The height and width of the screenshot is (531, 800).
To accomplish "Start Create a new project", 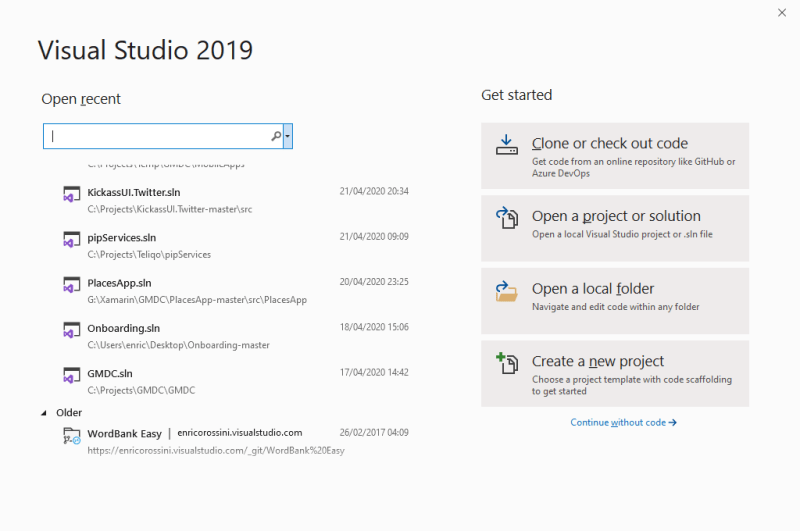I will tap(615, 374).
